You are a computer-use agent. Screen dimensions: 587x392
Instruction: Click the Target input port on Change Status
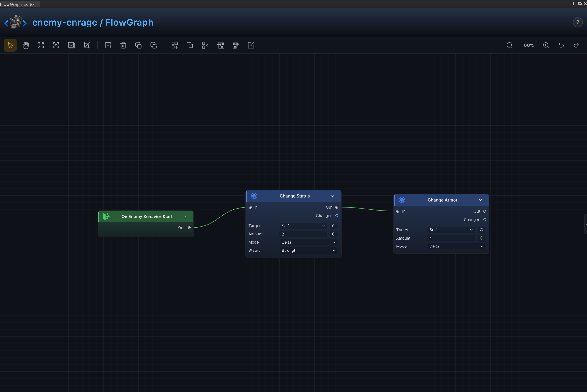[333, 226]
